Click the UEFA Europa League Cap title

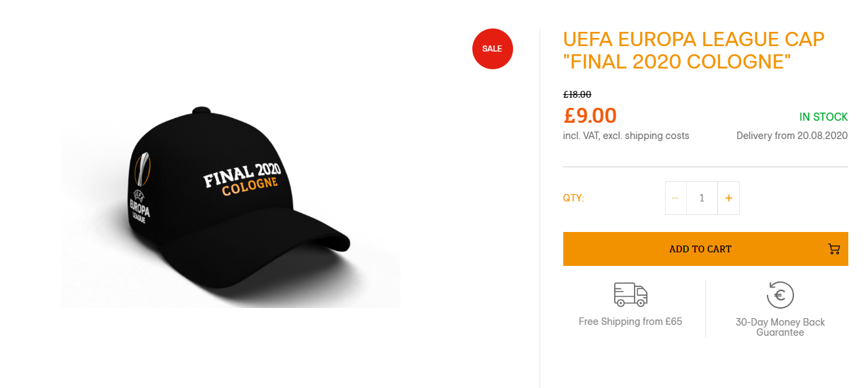click(694, 50)
